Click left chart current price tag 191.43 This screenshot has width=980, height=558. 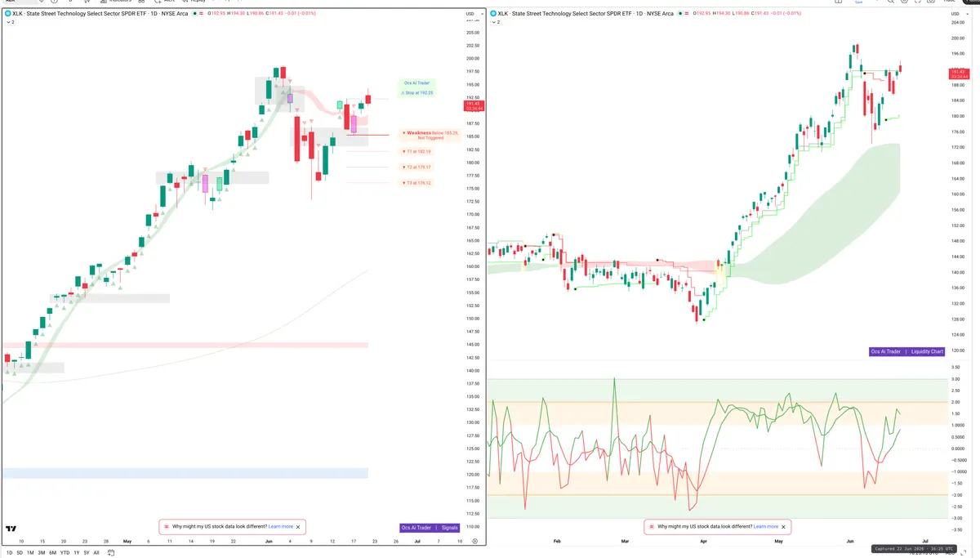pyautogui.click(x=474, y=105)
